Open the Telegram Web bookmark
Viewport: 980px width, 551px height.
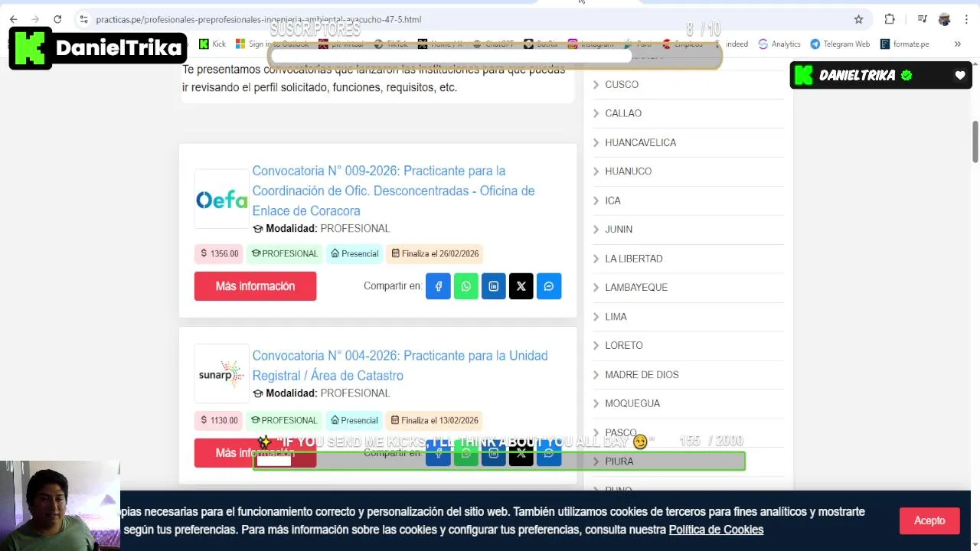[x=840, y=44]
